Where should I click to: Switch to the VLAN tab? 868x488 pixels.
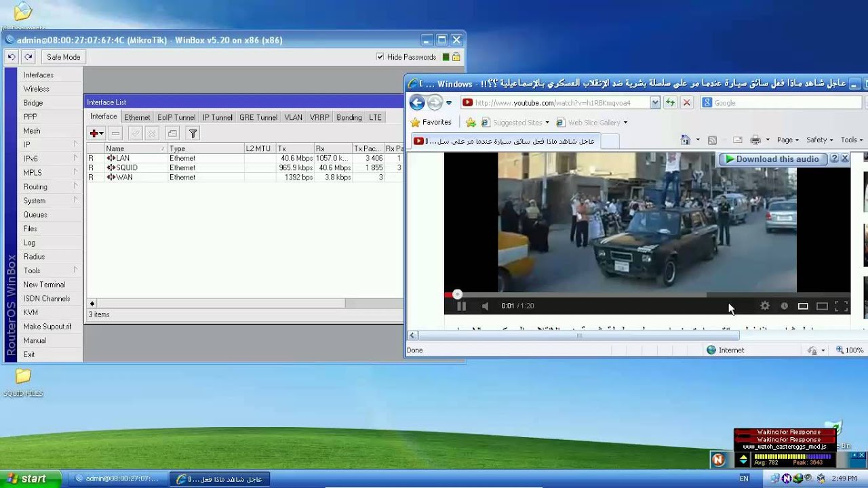tap(294, 117)
